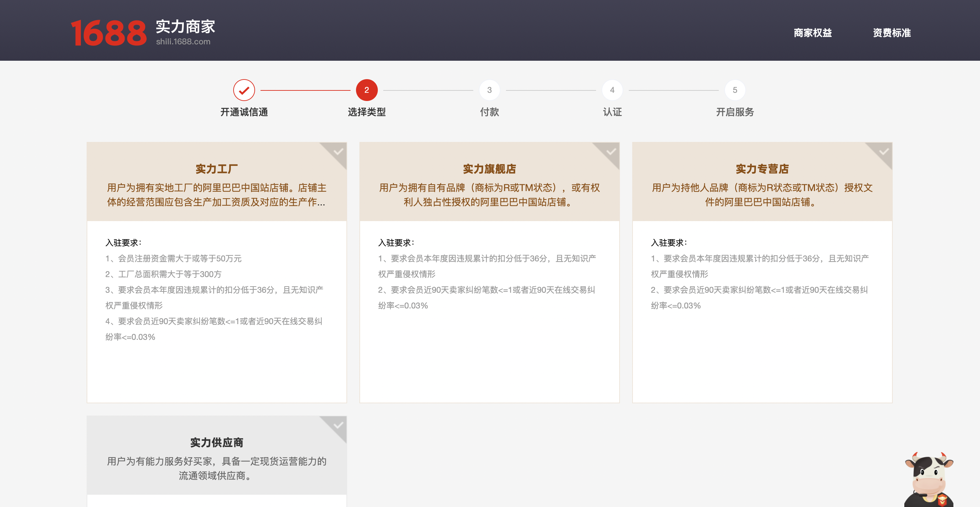Tick the 实力旗舰店 corner checkmark
980x507 pixels.
(x=611, y=152)
